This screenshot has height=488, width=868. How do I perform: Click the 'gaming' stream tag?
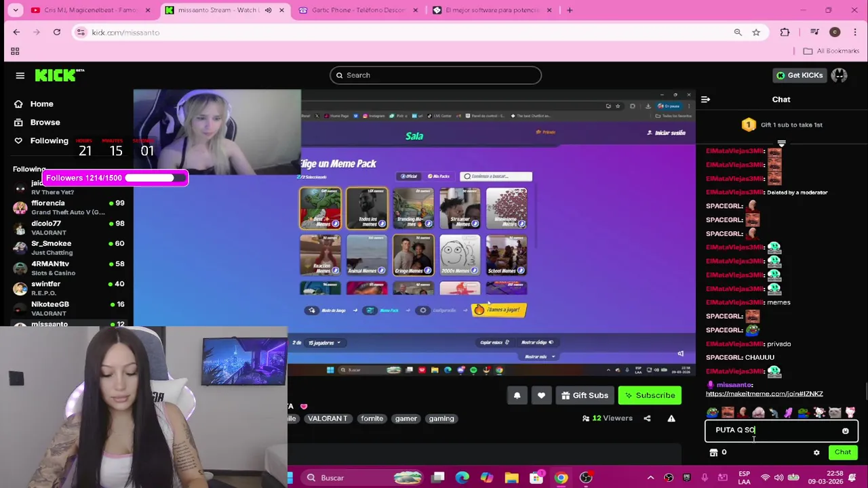tap(441, 418)
